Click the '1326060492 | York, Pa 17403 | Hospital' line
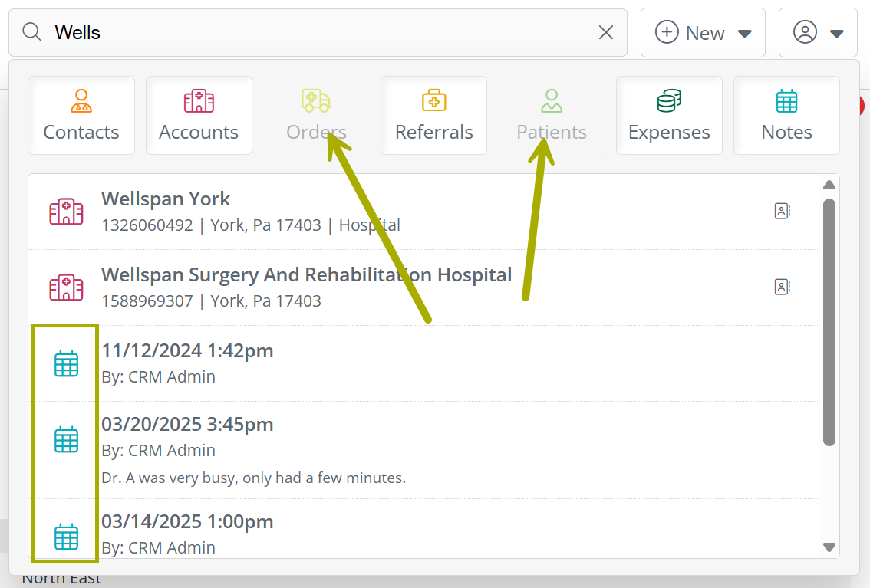The height and width of the screenshot is (588, 870). pos(251,225)
